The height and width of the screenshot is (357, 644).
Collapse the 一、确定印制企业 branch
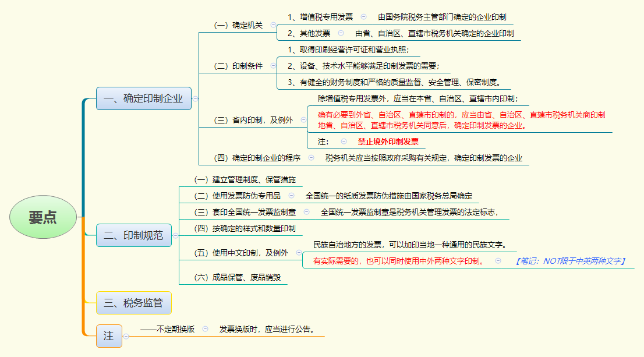coord(196,98)
